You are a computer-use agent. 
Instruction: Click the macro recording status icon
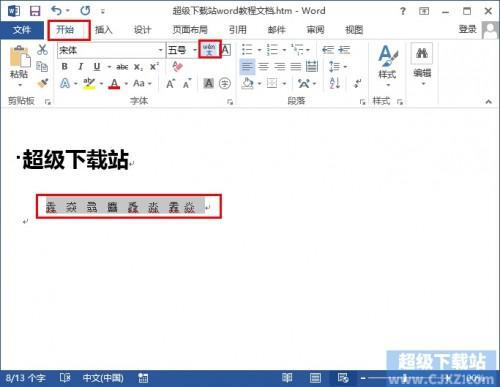[x=143, y=378]
